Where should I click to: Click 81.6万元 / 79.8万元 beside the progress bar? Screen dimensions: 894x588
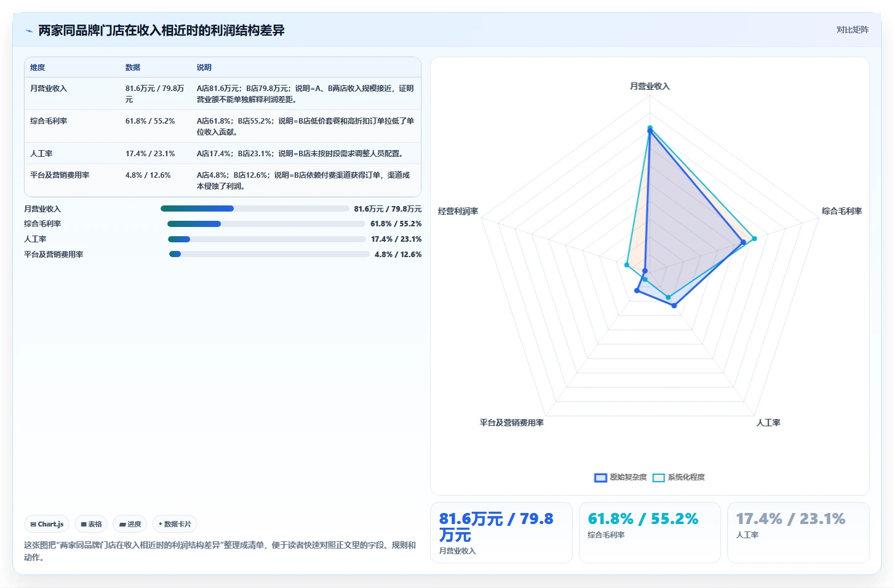coord(388,209)
